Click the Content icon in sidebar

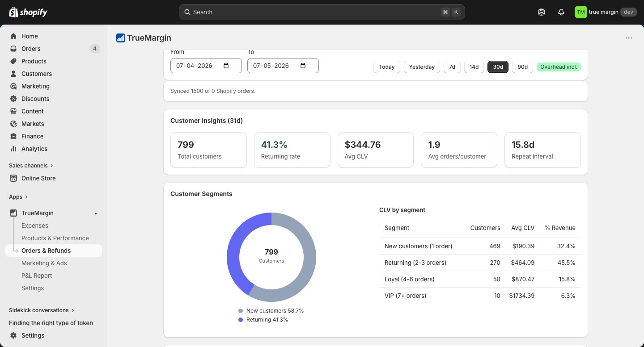point(13,111)
